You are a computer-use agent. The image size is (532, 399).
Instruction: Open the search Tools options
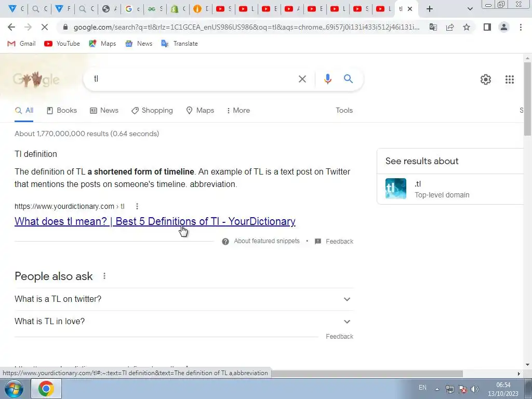pos(344,110)
